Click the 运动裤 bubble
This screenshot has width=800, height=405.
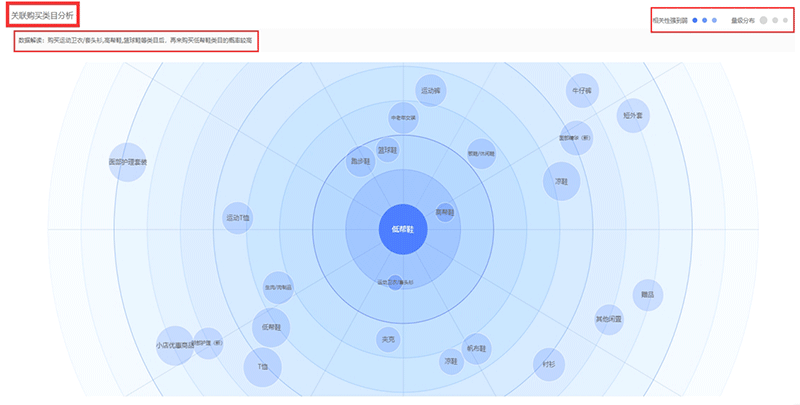point(432,90)
